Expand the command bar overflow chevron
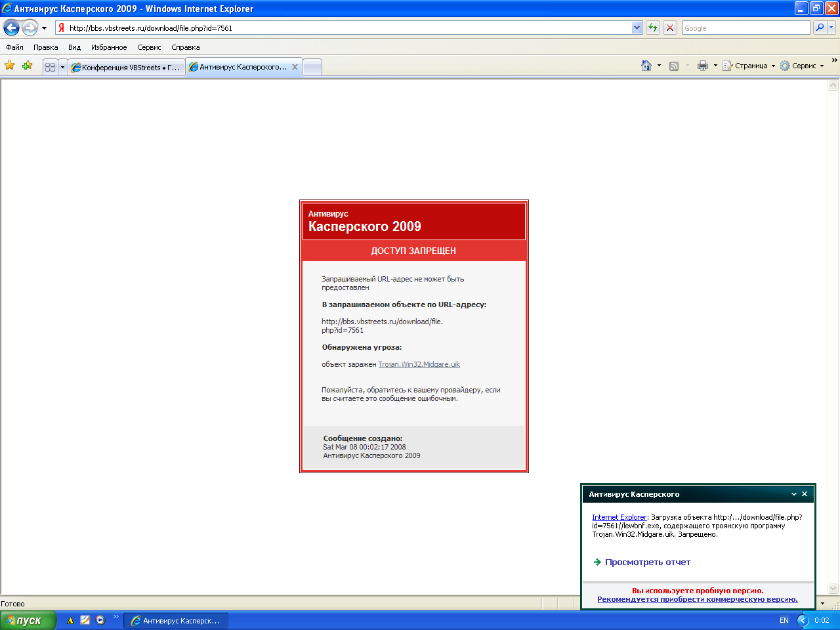This screenshot has height=630, width=840. click(x=834, y=60)
